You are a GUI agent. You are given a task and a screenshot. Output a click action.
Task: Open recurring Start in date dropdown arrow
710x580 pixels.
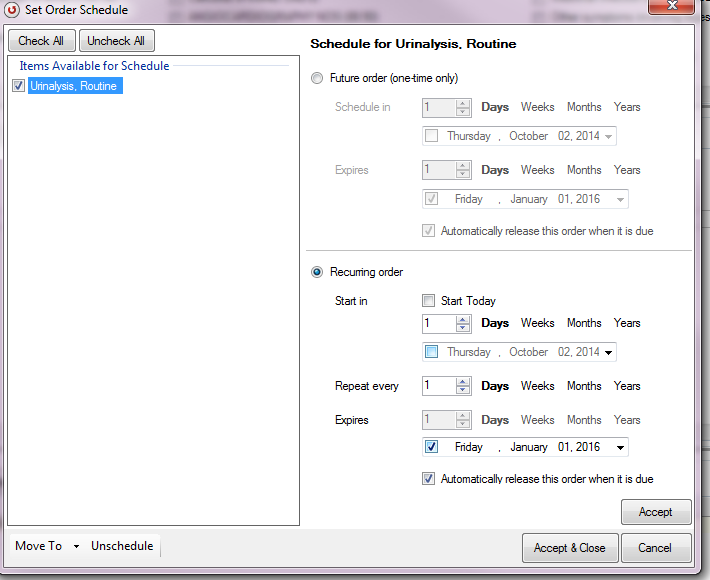[609, 352]
